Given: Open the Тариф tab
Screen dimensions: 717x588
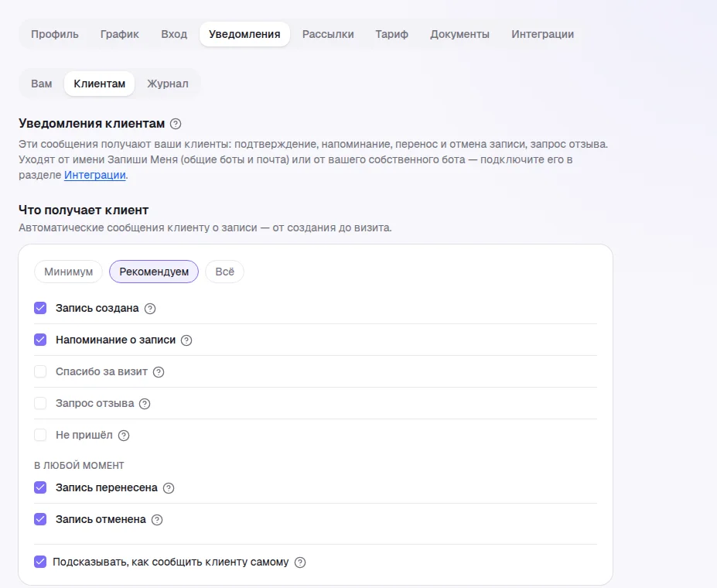Looking at the screenshot, I should click(x=392, y=34).
